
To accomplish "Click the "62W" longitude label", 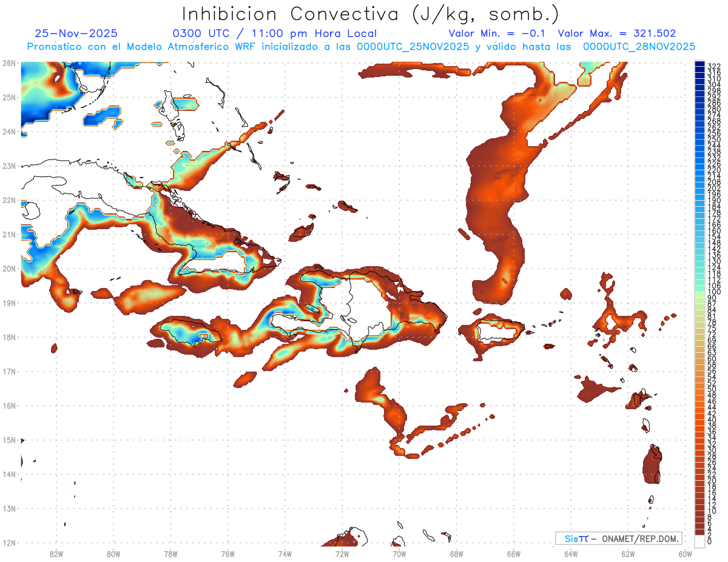I will [628, 553].
